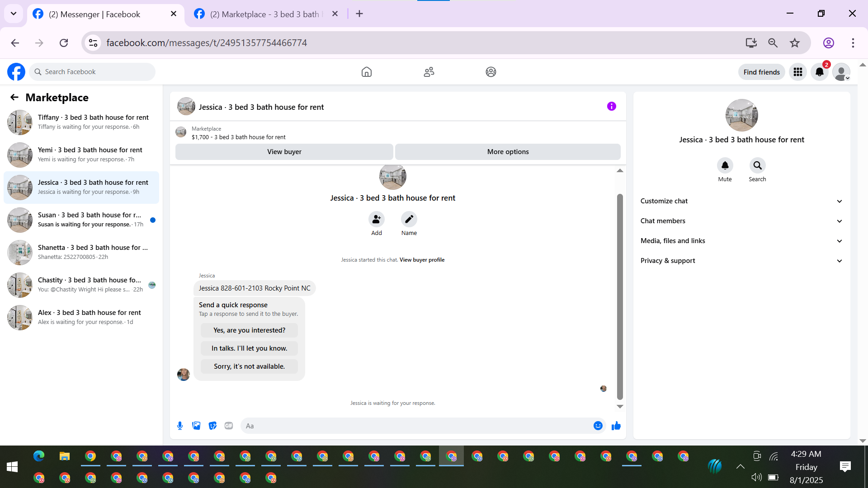868x488 pixels.
Task: Open the notifications bell icon
Action: click(819, 72)
